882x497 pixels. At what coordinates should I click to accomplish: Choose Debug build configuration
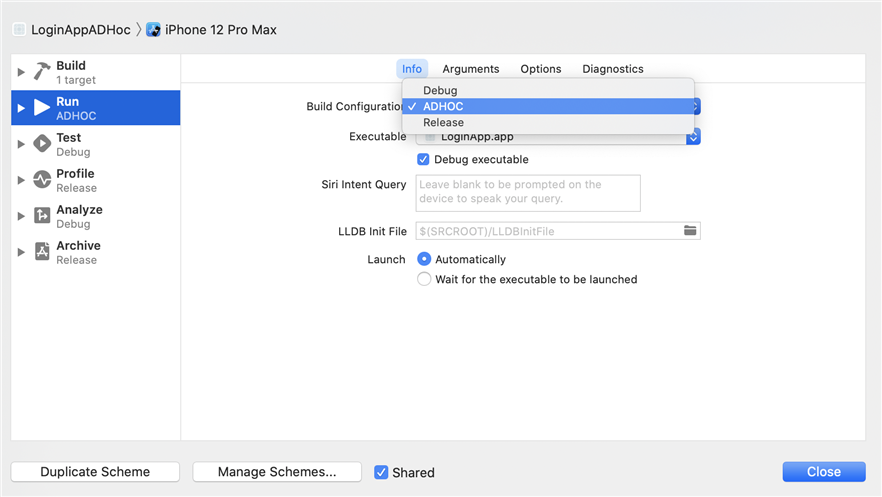coord(548,90)
